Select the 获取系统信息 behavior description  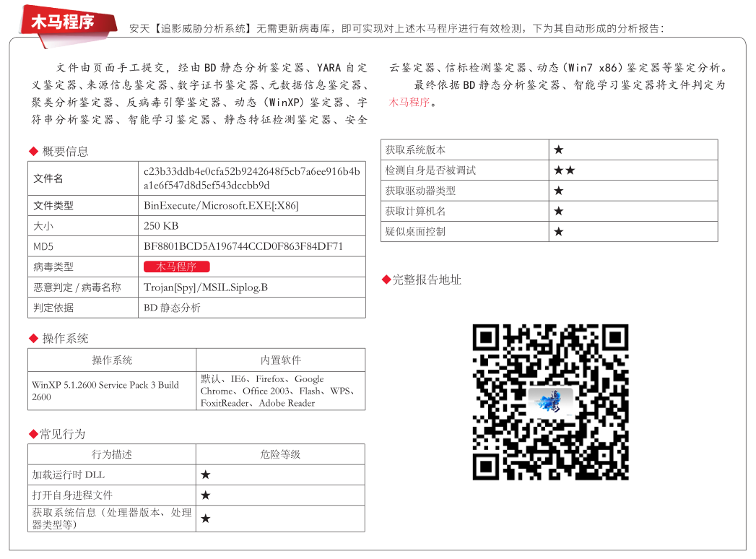pos(112,519)
